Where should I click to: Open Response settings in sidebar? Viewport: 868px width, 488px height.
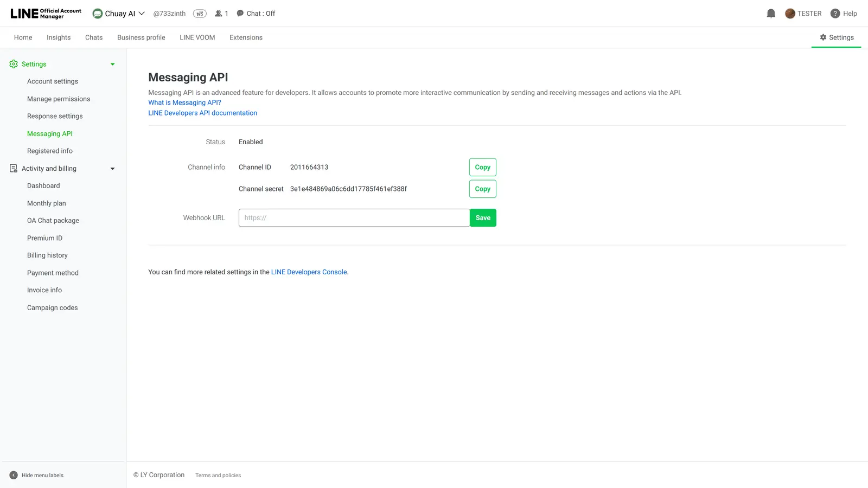[55, 116]
